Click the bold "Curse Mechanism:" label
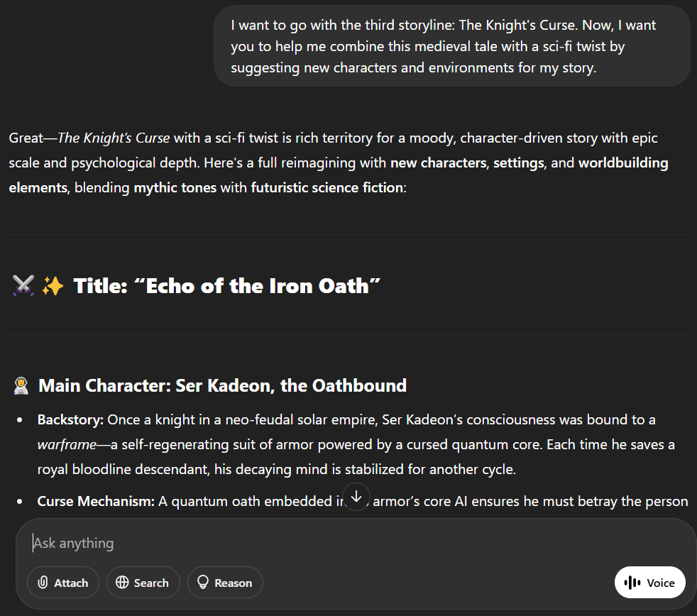This screenshot has height=616, width=697. click(96, 502)
